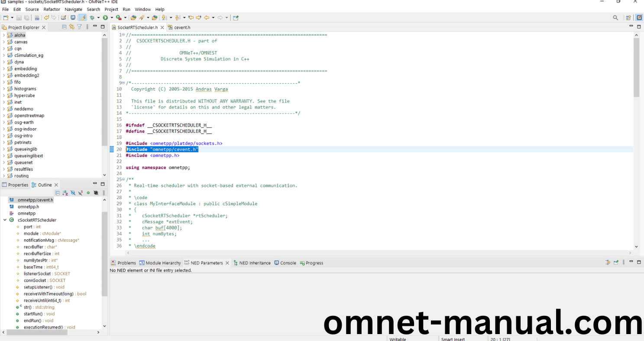Screen dimensions: 644x341
Task: Click the green Run button in toolbar
Action: (x=105, y=18)
